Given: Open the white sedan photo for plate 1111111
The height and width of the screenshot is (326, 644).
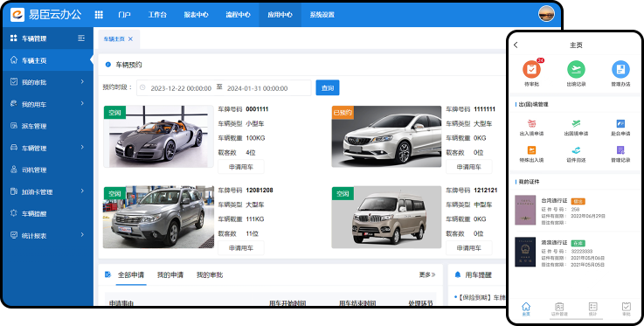Looking at the screenshot, I should click(386, 136).
